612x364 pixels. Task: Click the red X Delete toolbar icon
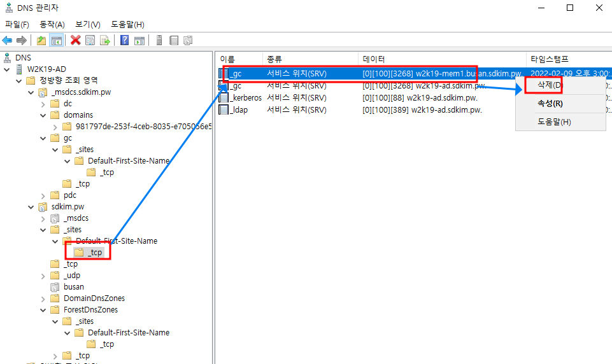tap(75, 40)
